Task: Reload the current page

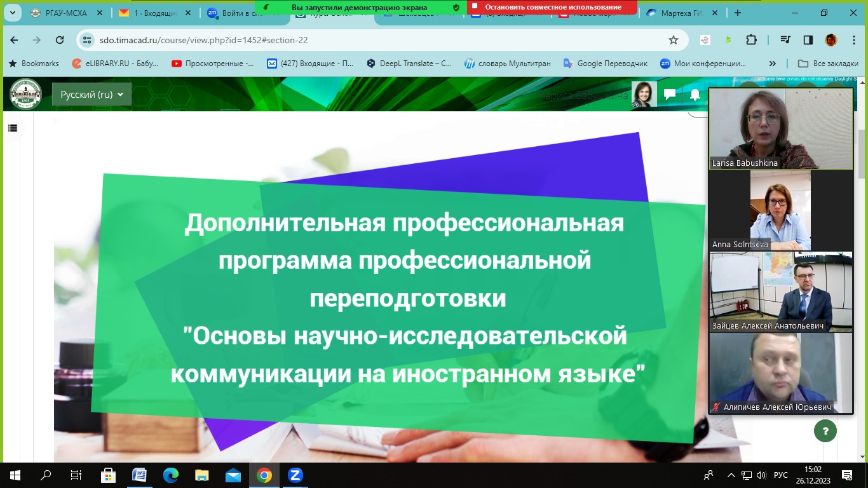Action: 60,40
